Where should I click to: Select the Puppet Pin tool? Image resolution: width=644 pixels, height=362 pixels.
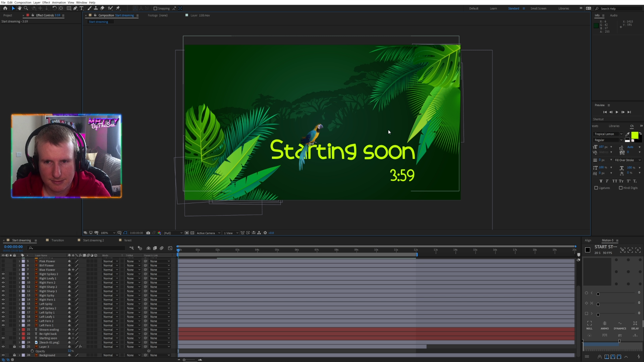tap(118, 8)
